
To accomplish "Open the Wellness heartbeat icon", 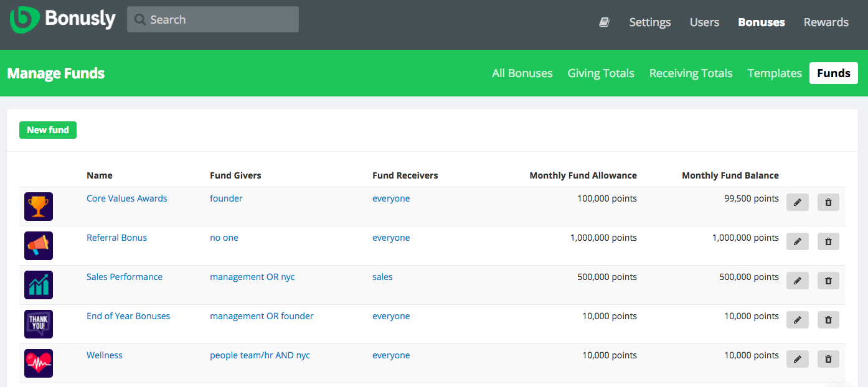I will tap(38, 363).
